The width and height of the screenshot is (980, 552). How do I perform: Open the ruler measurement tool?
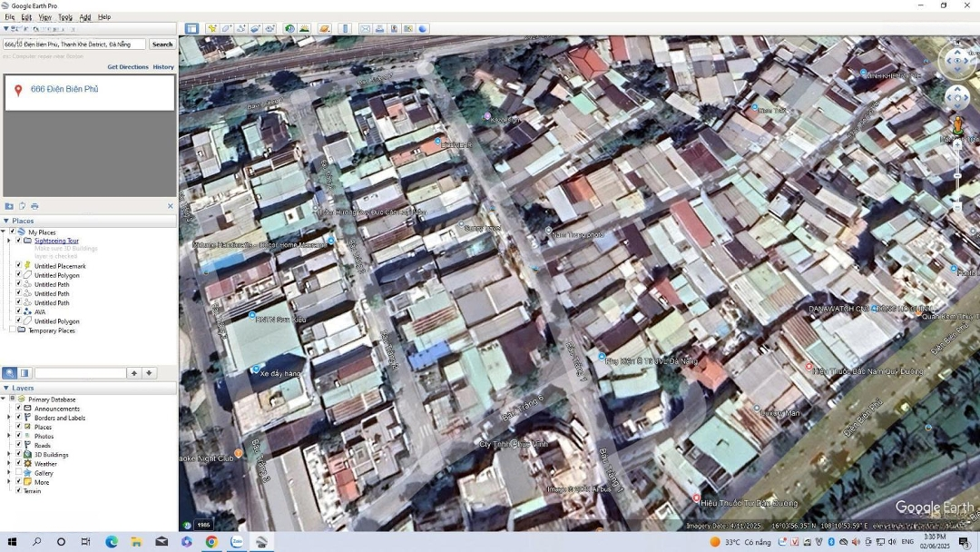tap(345, 29)
